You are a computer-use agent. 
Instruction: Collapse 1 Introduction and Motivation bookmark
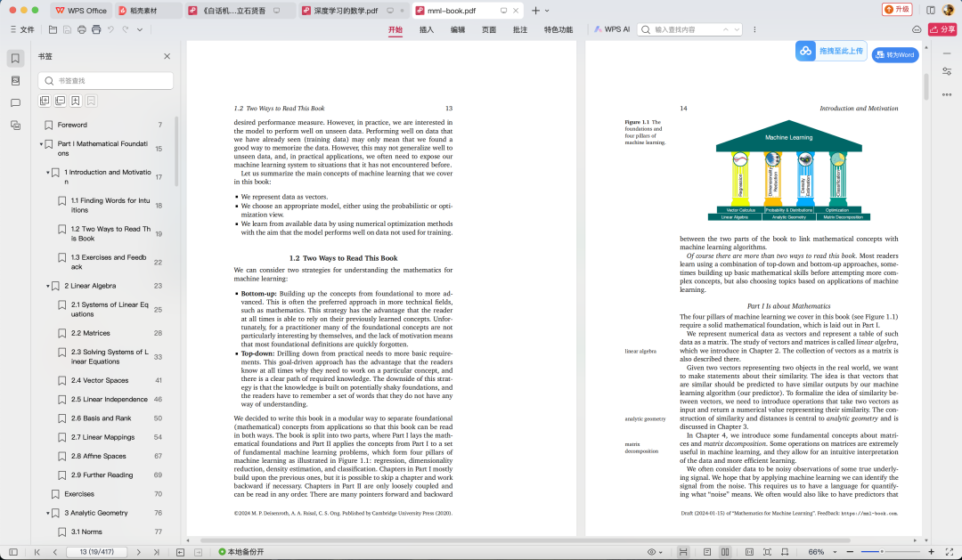[48, 173]
